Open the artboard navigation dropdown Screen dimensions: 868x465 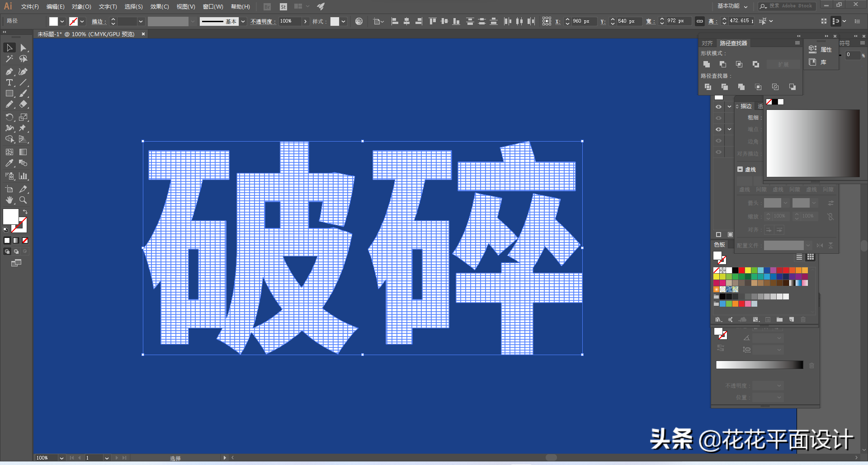[x=107, y=458]
